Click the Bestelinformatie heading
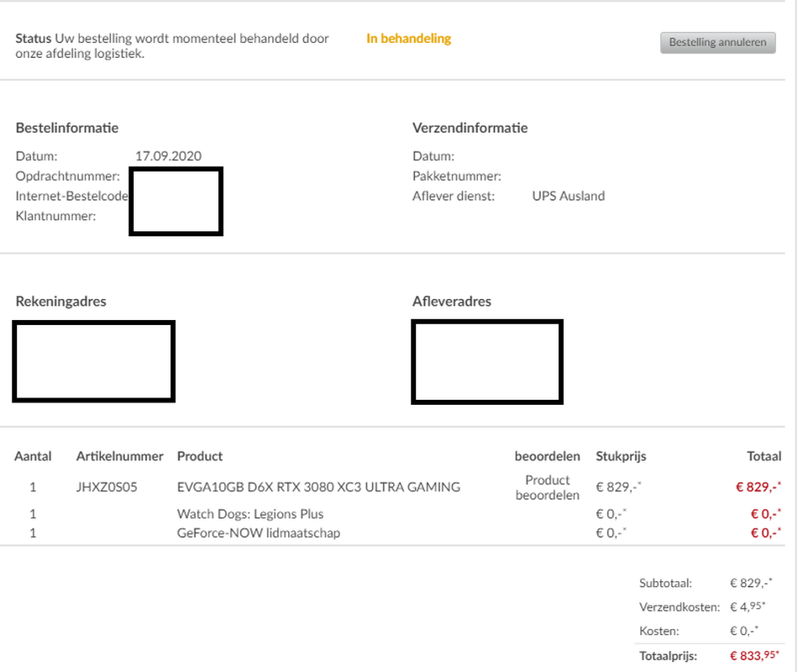 (67, 128)
